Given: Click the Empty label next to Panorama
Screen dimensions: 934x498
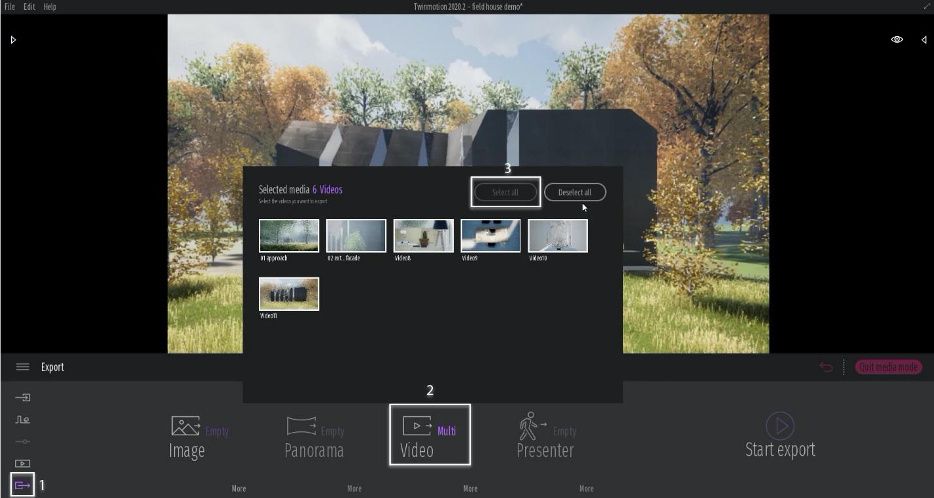Looking at the screenshot, I should (x=332, y=431).
